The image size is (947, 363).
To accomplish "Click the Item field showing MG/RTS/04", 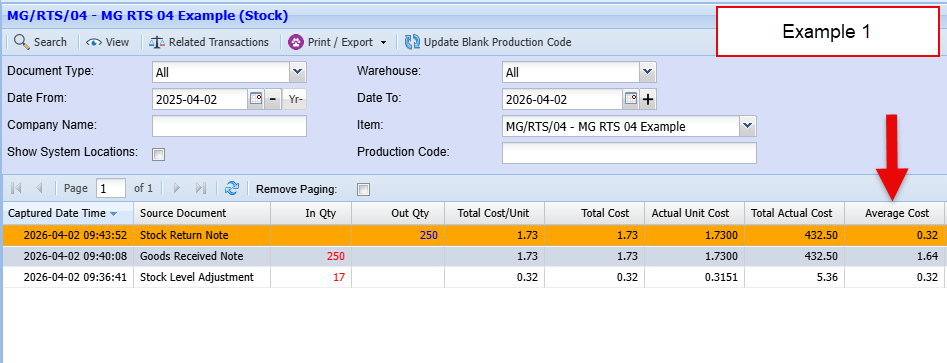I will click(621, 126).
